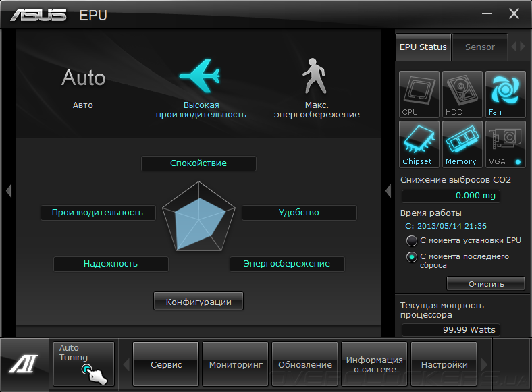Click 'Текущая мощность процессора' label

click(x=442, y=310)
